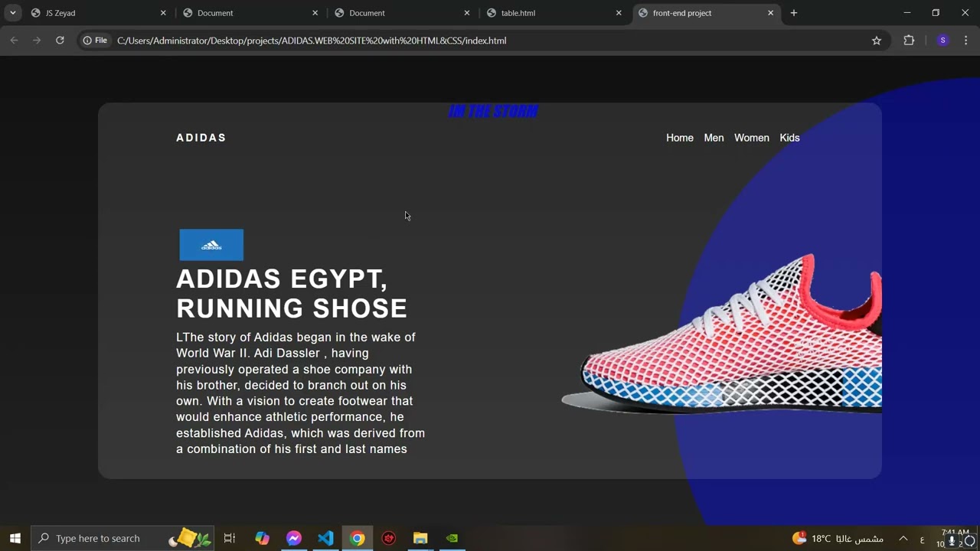Switch to the table.html tab
This screenshot has width=980, height=551.
point(554,13)
